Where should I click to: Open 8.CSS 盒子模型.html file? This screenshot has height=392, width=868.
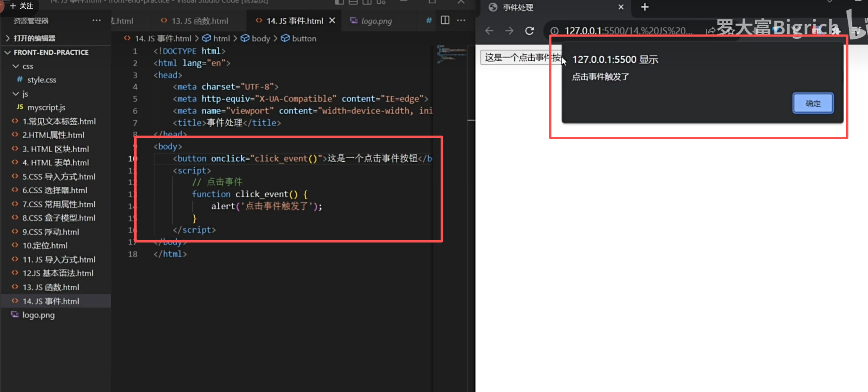click(x=59, y=218)
